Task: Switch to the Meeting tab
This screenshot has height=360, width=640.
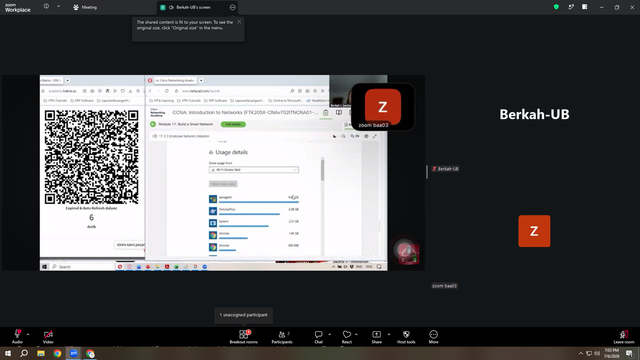Action: [x=85, y=7]
